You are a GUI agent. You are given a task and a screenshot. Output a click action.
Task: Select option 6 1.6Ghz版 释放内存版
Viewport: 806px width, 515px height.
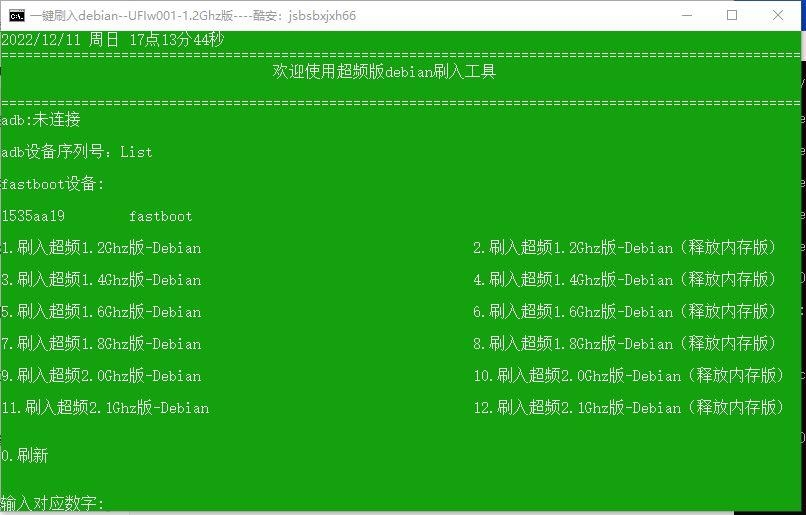coord(625,312)
